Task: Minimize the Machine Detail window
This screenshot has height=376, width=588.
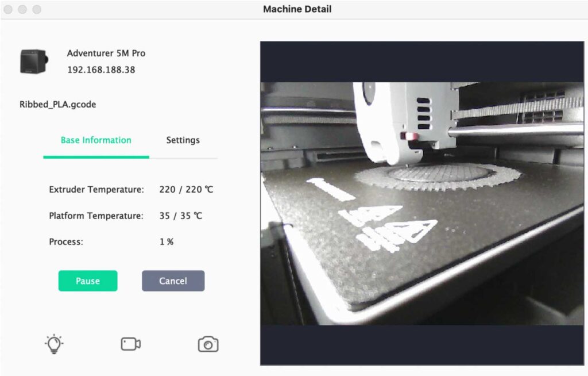Action: pos(22,9)
